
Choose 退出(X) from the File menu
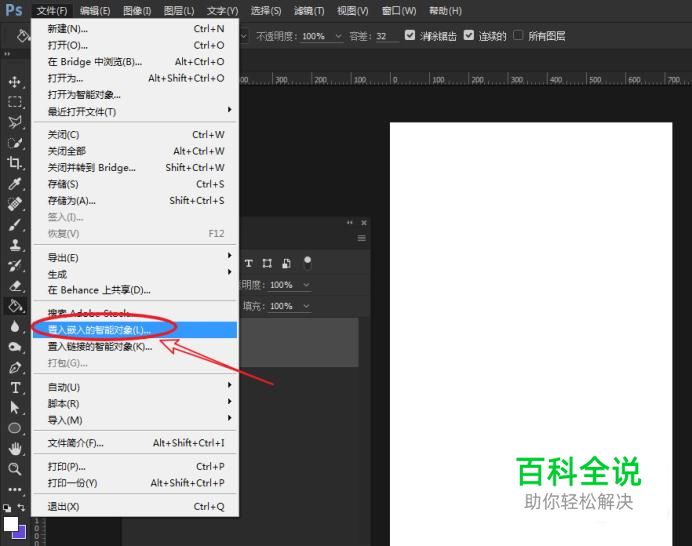point(135,507)
